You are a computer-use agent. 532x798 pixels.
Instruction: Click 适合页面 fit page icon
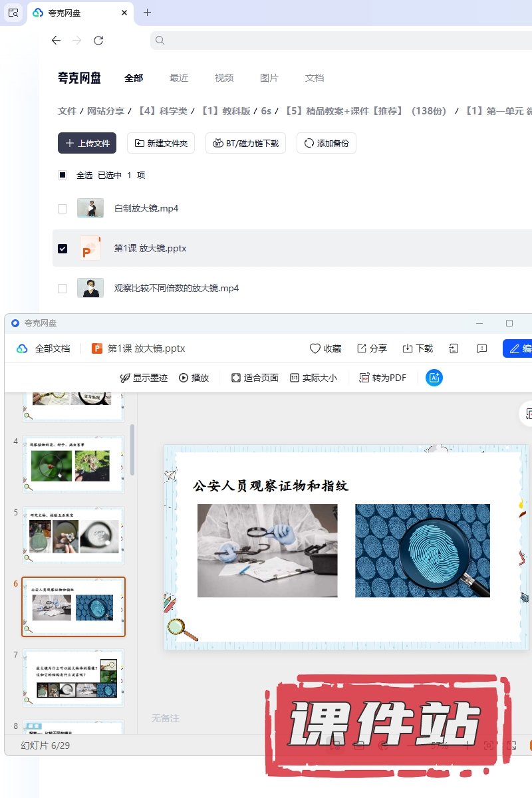[x=235, y=378]
